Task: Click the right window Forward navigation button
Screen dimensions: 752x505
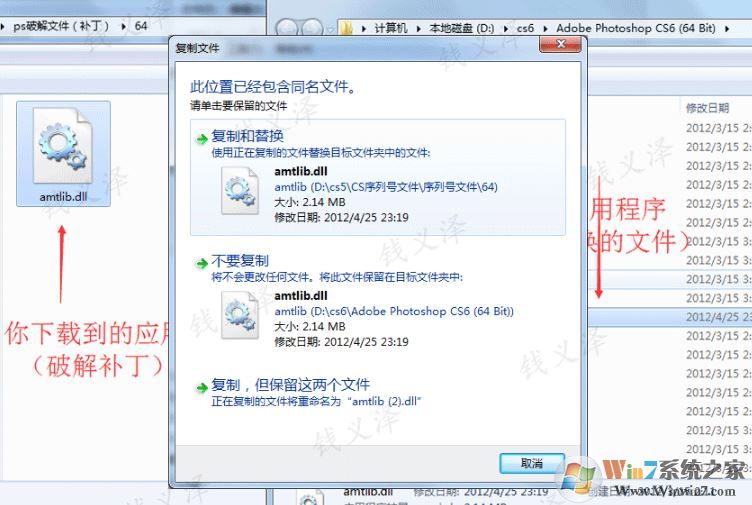Action: (312, 28)
